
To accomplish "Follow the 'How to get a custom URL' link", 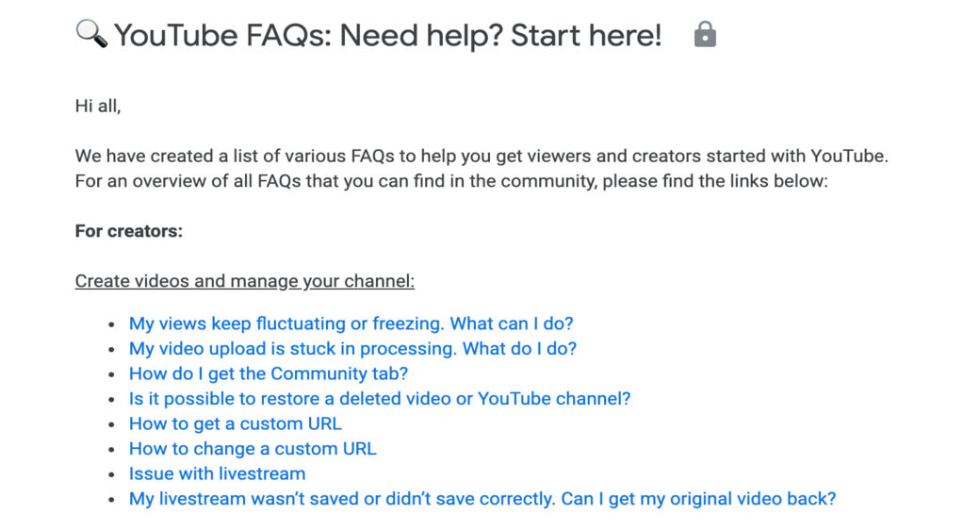I will (x=235, y=423).
